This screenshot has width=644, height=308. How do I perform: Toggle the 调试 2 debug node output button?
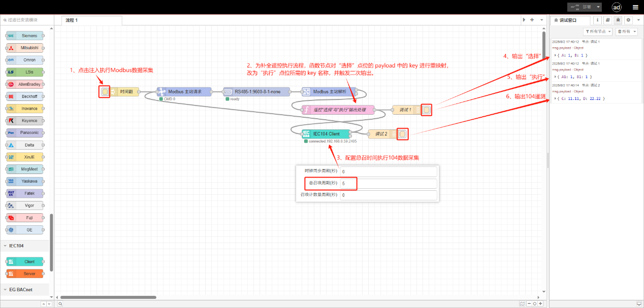click(402, 134)
